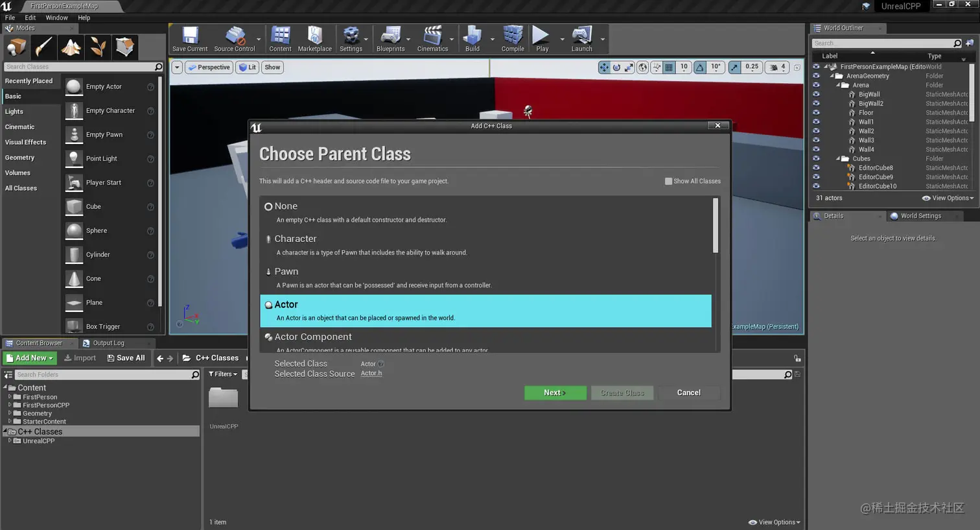Click the Import button
Image resolution: width=980 pixels, height=530 pixels.
80,358
